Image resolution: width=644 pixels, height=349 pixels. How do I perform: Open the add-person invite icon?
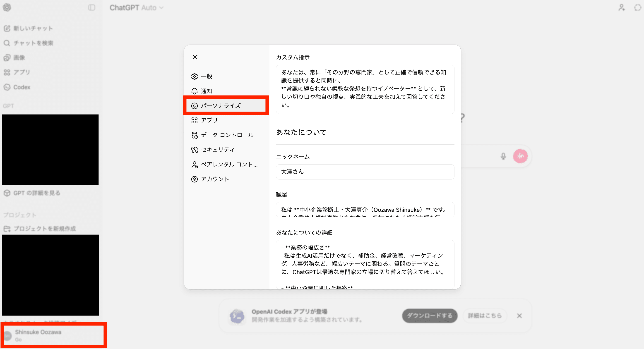pyautogui.click(x=622, y=7)
